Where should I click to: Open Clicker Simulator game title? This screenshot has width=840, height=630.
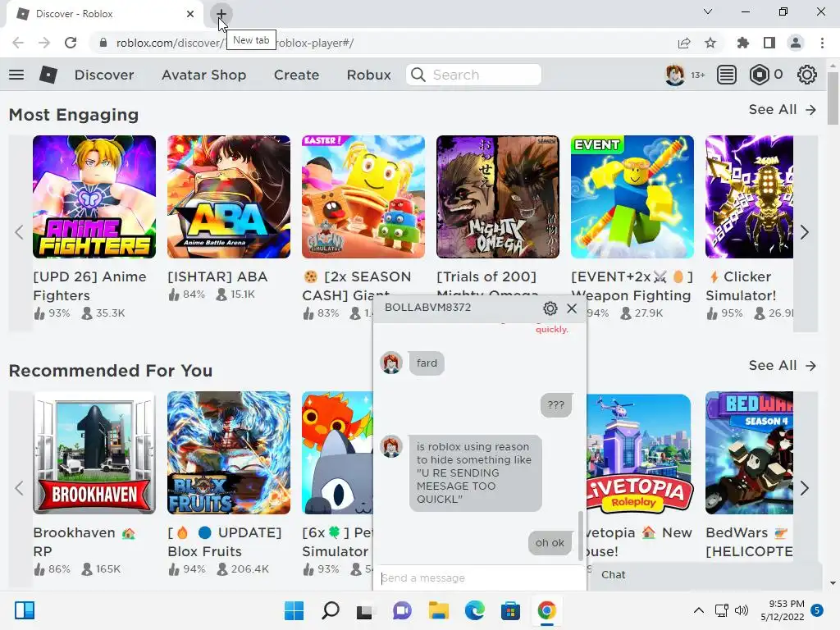[x=742, y=286]
